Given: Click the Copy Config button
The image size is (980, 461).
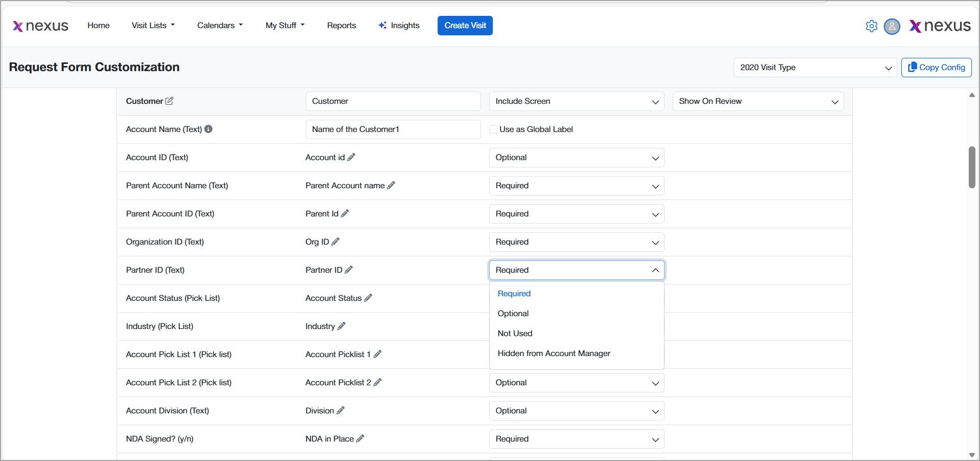Looking at the screenshot, I should [936, 68].
